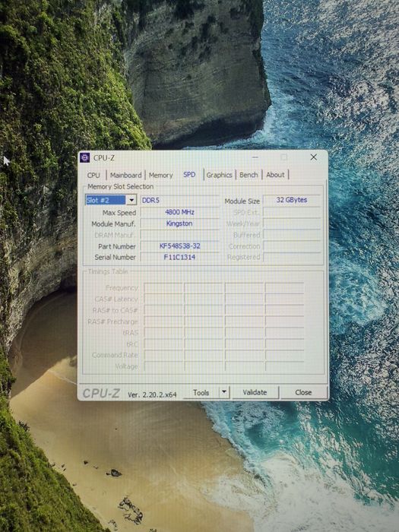Click the Close button

click(x=303, y=392)
